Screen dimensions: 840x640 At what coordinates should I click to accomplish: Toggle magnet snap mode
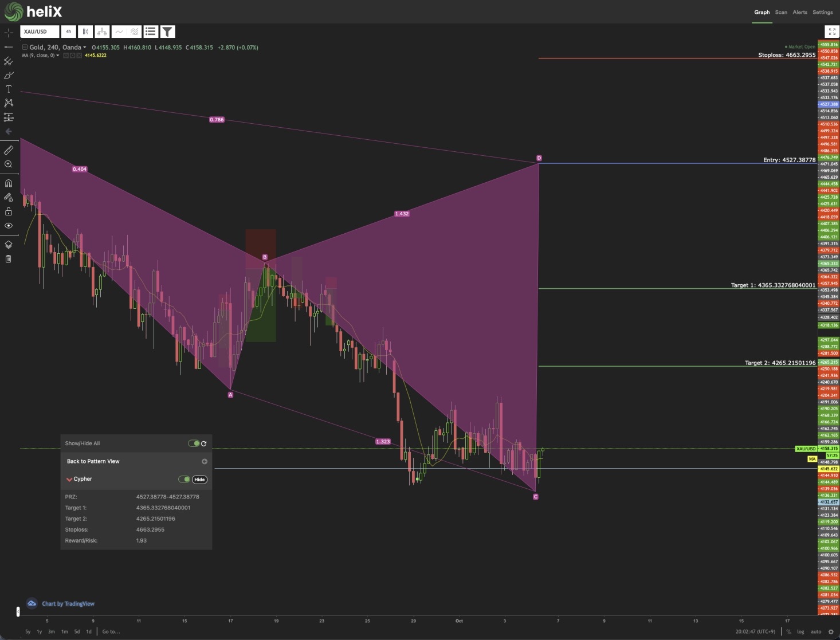[9, 183]
